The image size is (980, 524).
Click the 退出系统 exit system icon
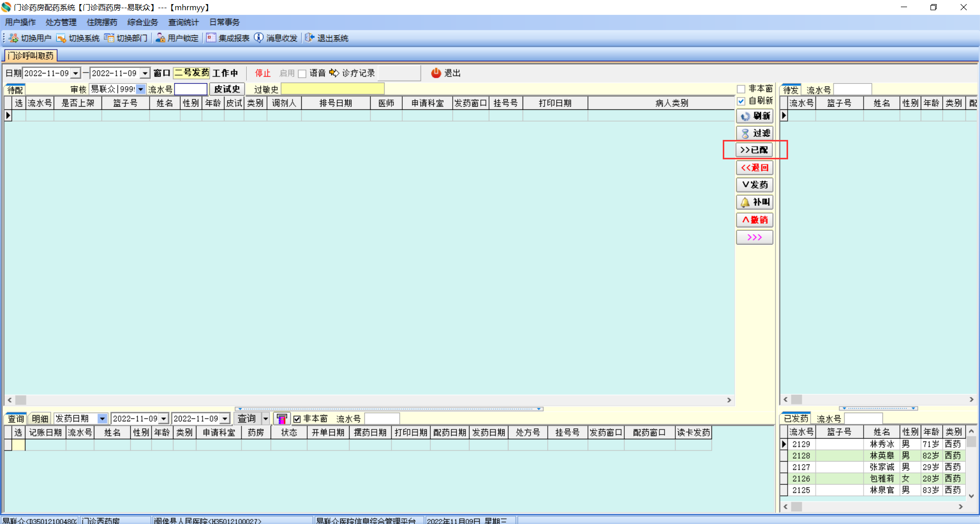[310, 38]
